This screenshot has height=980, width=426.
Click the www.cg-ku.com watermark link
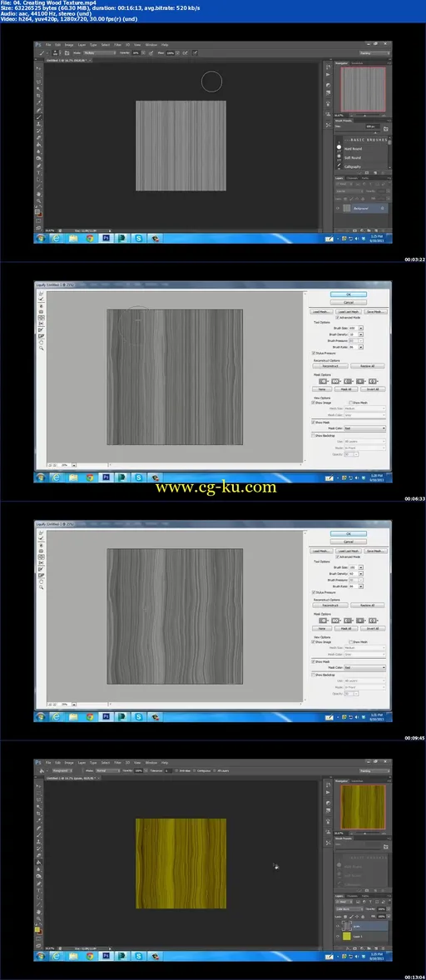point(215,487)
